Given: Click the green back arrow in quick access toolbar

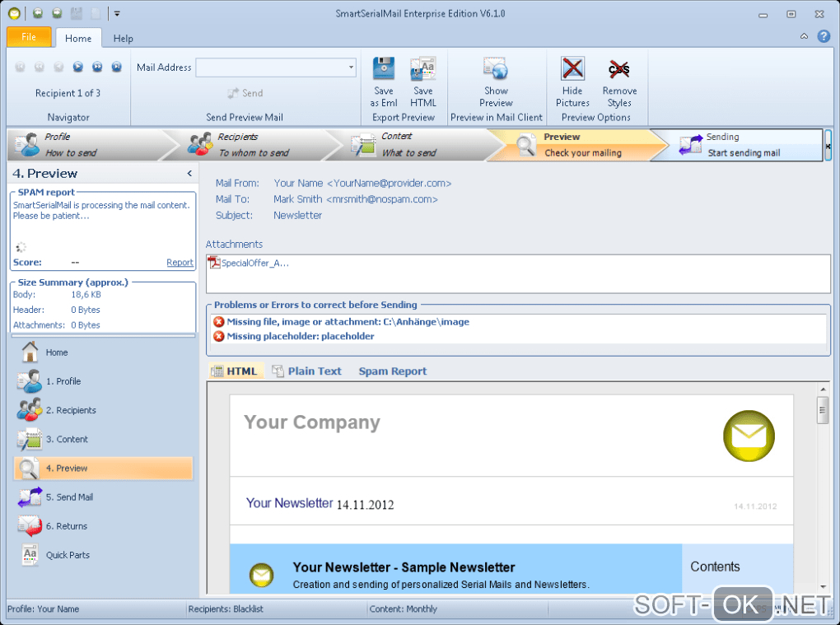Looking at the screenshot, I should pyautogui.click(x=38, y=13).
